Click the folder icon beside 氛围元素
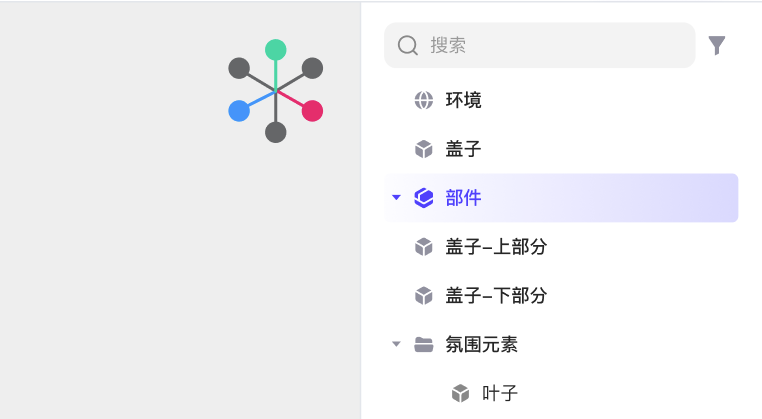The width and height of the screenshot is (762, 419). pyautogui.click(x=424, y=344)
